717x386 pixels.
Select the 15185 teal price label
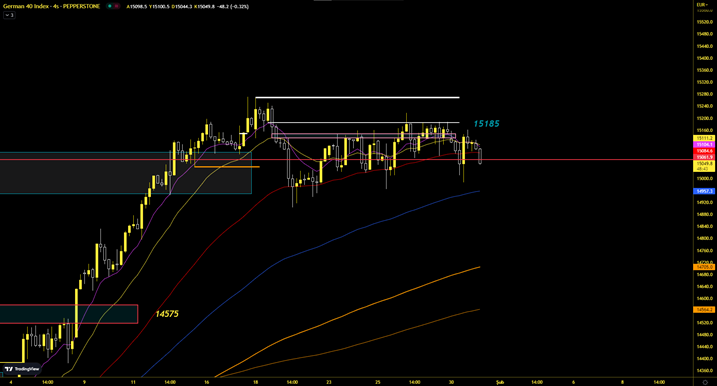pos(486,123)
